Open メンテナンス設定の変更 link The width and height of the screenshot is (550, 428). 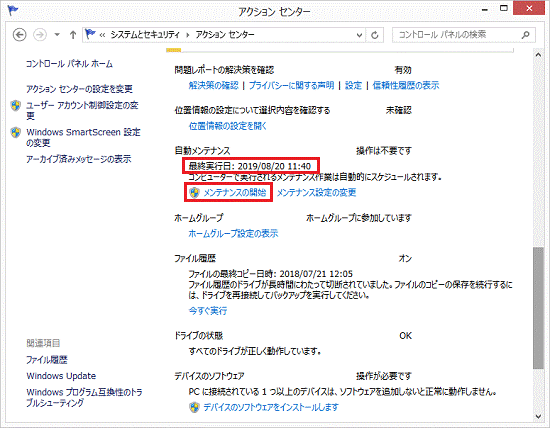point(316,192)
